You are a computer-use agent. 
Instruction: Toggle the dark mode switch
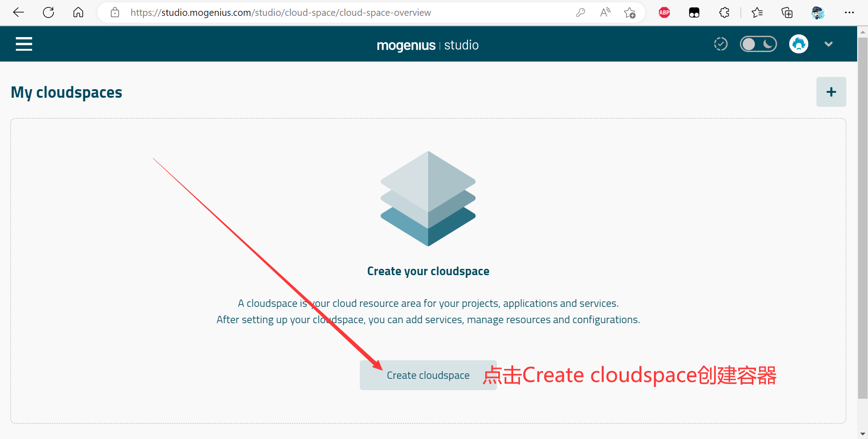click(758, 44)
